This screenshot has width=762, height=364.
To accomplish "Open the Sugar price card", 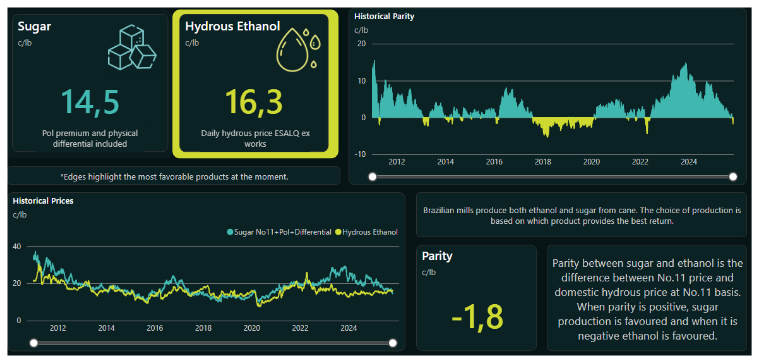I will [x=90, y=83].
